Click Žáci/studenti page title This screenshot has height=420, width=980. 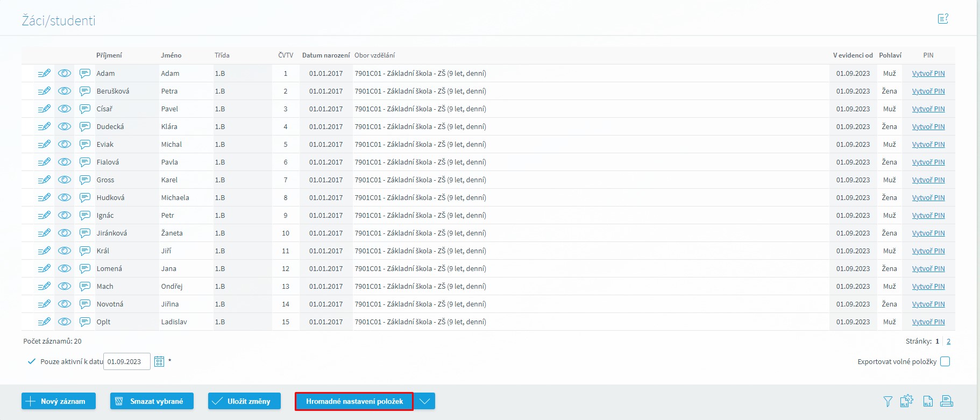point(59,20)
